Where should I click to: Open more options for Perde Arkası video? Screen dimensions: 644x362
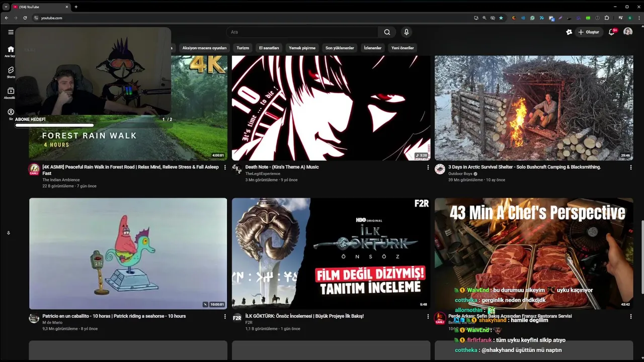(x=631, y=317)
